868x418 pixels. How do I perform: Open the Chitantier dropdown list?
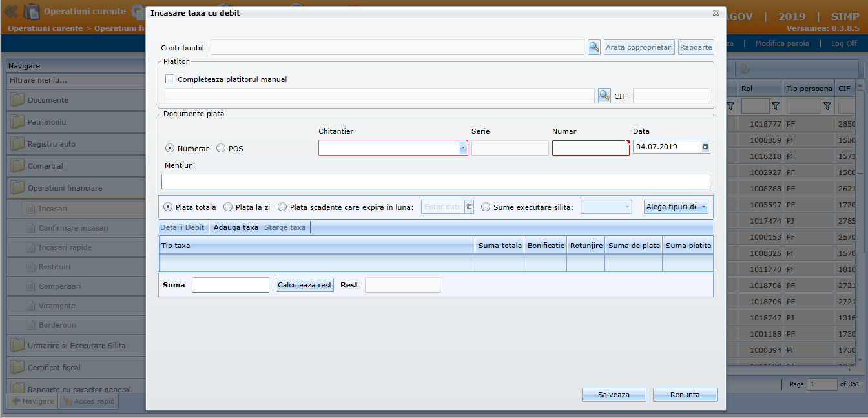(x=462, y=148)
